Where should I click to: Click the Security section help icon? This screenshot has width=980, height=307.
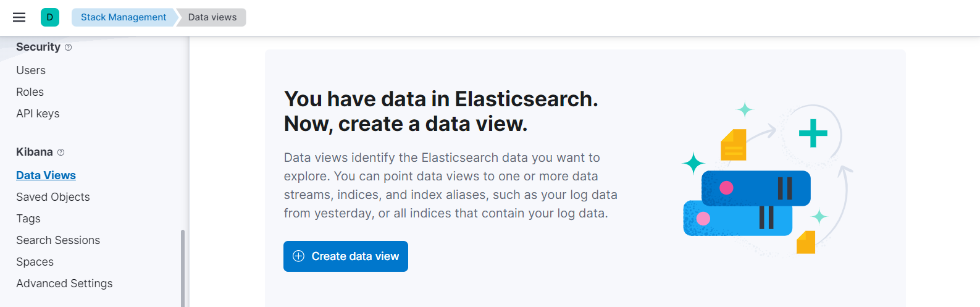[68, 48]
